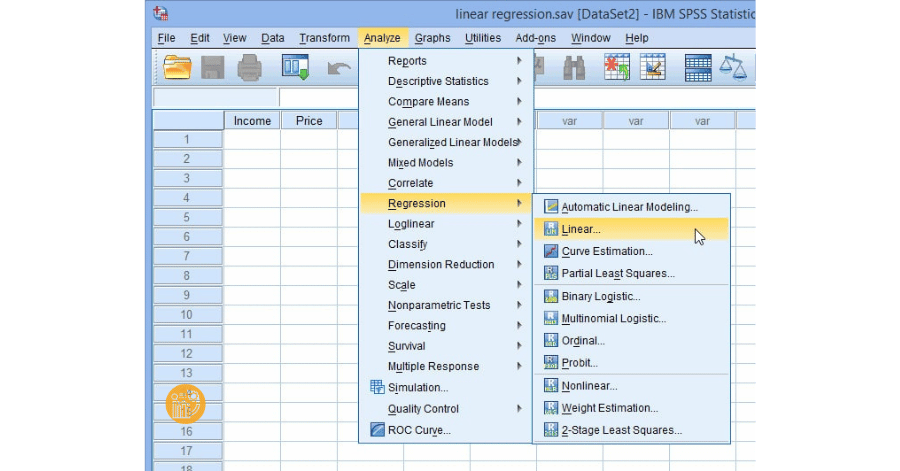Expand the Correlate submenu arrow
The height and width of the screenshot is (471, 900).
(x=519, y=182)
